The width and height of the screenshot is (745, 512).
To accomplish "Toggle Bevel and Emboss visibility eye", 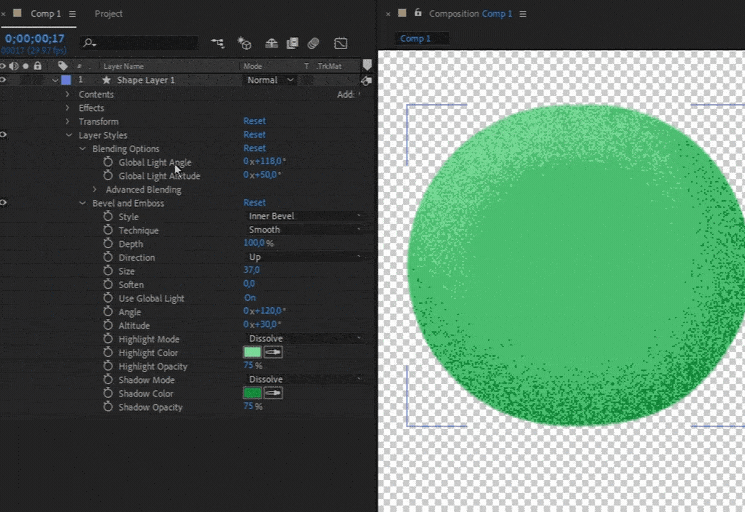I will (3, 203).
